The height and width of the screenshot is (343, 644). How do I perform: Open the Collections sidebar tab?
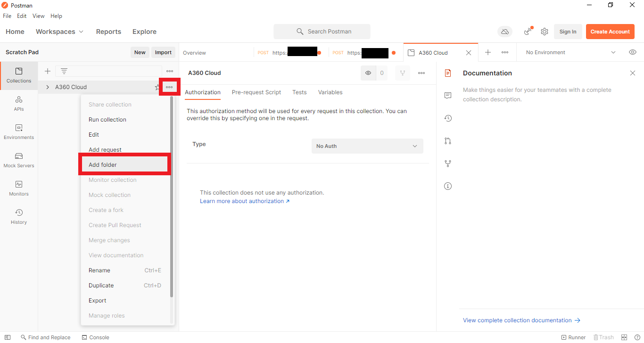pos(19,75)
